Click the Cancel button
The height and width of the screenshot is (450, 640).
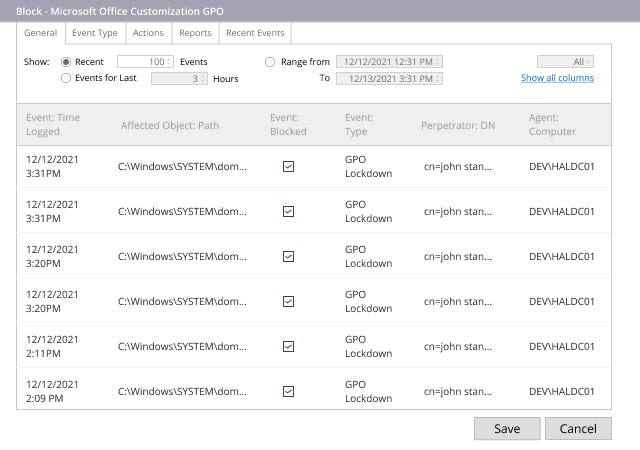coord(578,429)
